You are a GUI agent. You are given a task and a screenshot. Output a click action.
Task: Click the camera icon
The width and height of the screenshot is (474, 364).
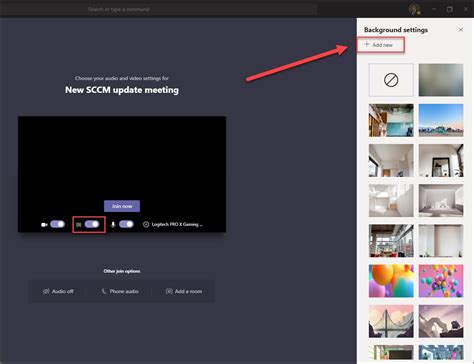click(x=44, y=225)
